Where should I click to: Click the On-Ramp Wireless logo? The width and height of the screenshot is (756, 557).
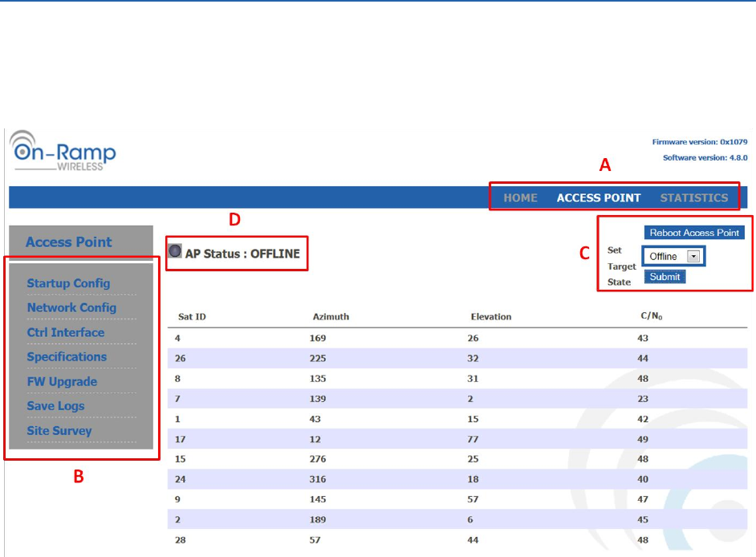point(63,150)
